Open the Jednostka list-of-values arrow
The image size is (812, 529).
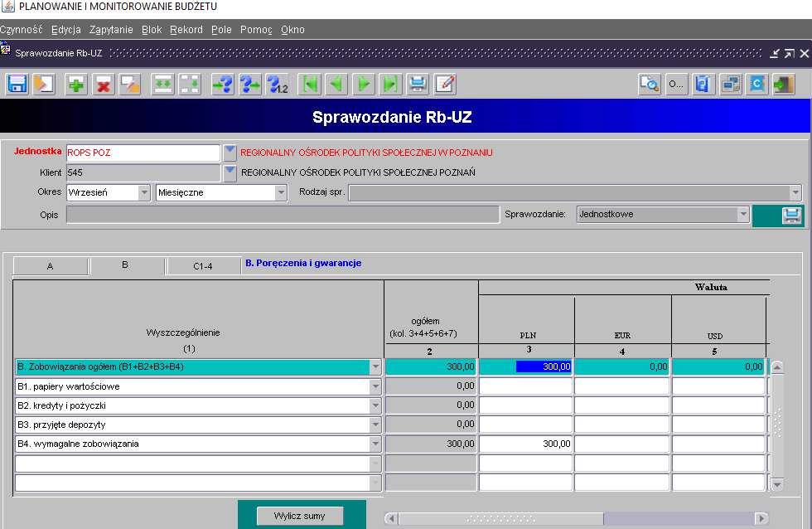click(230, 153)
